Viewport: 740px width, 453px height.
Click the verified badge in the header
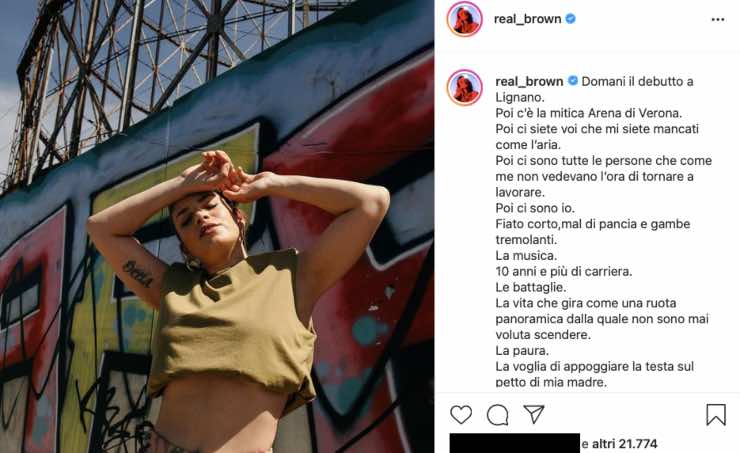click(x=571, y=18)
